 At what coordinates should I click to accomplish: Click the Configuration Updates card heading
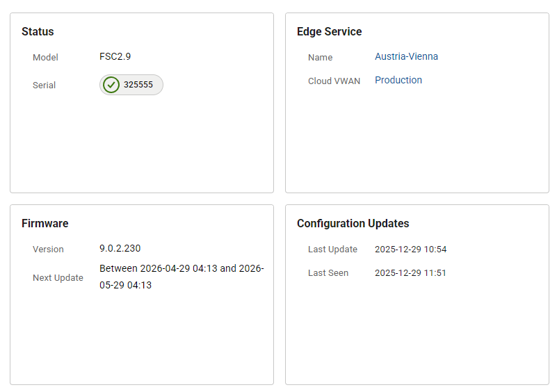tap(353, 223)
